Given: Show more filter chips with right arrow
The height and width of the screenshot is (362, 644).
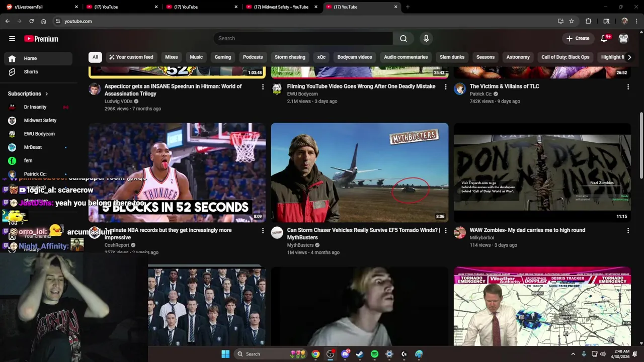Looking at the screenshot, I should (629, 57).
